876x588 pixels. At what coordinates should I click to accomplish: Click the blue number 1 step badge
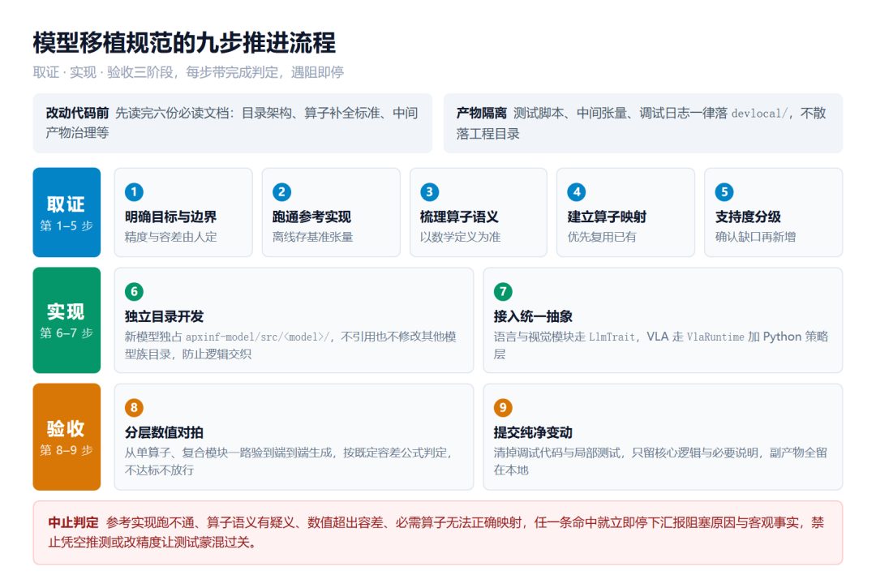(134, 192)
